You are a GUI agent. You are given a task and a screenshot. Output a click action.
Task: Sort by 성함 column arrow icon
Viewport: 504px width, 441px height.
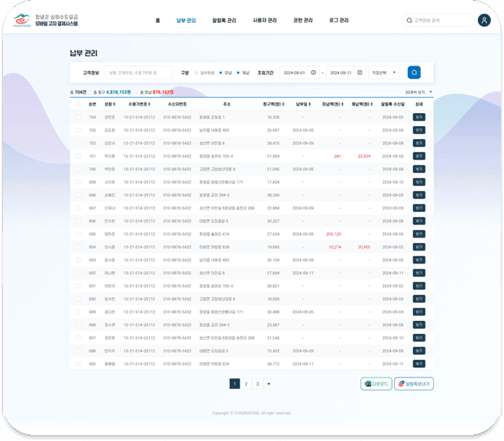[115, 104]
